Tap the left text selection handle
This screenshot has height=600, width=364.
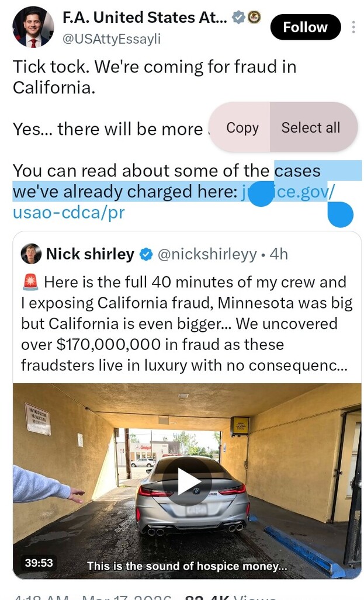point(261,195)
